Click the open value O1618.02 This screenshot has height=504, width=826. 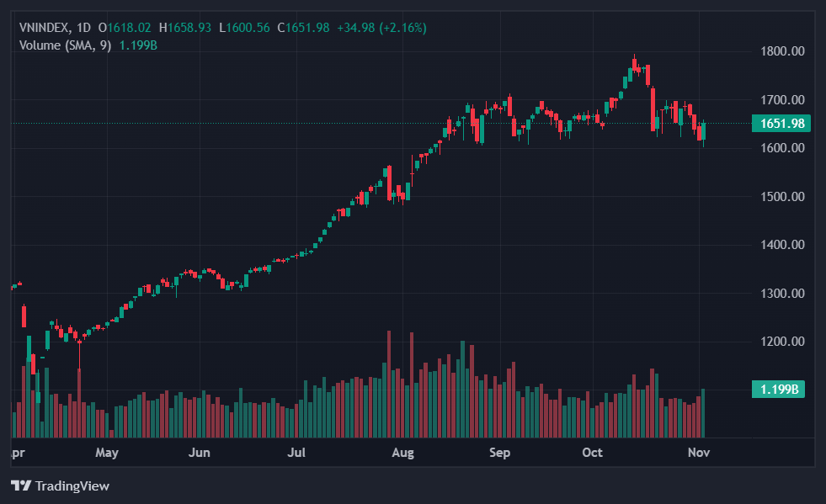click(129, 28)
